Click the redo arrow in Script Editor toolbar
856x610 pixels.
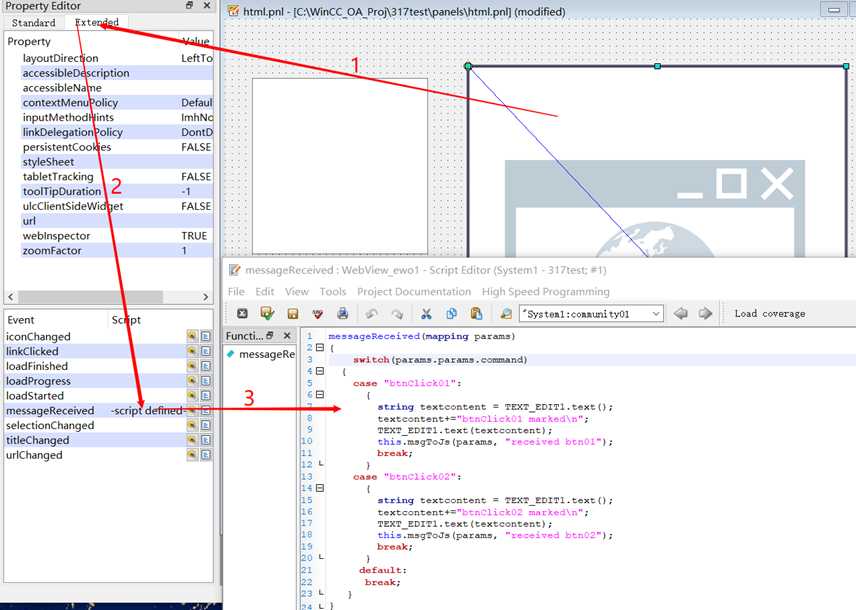(x=397, y=313)
